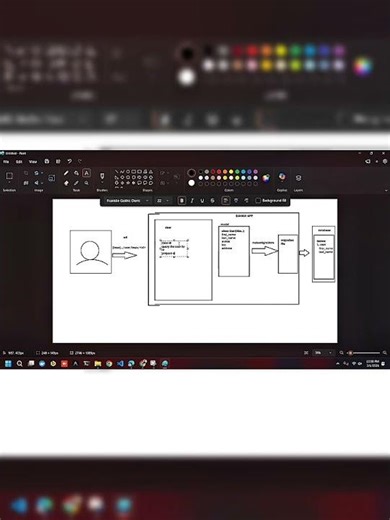390x520 pixels.
Task: Open taskbar Search icon
Action: (20, 364)
